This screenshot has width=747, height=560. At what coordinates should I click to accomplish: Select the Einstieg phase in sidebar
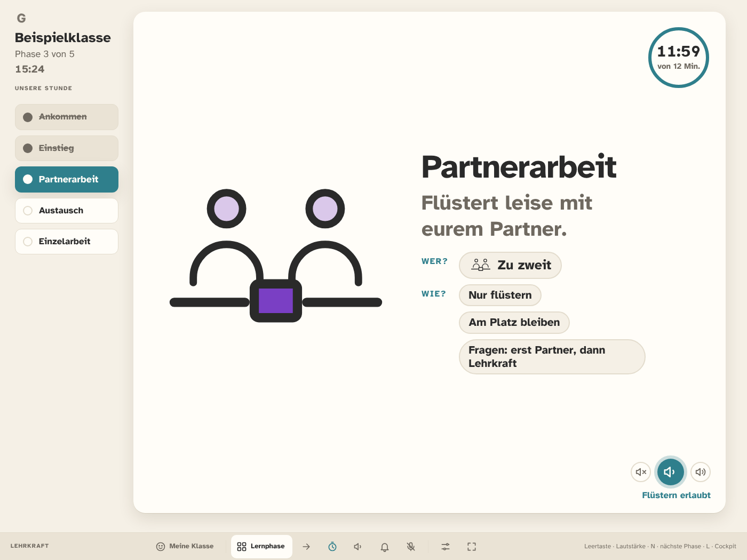(67, 148)
